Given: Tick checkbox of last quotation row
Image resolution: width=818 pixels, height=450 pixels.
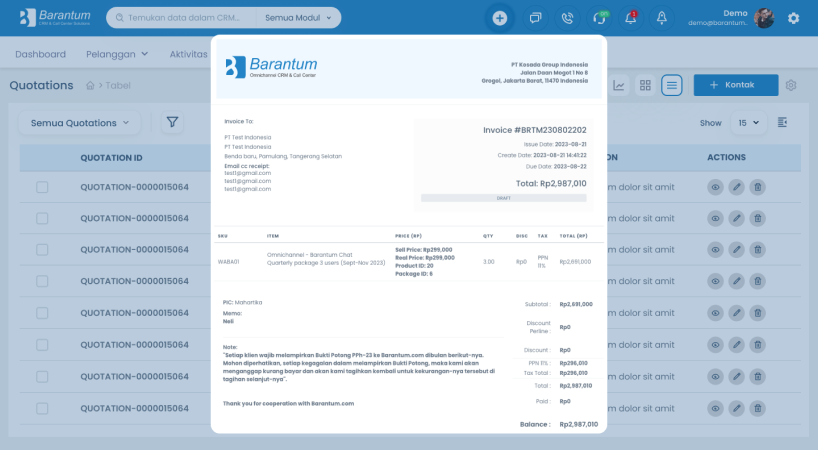Looking at the screenshot, I should pos(42,408).
